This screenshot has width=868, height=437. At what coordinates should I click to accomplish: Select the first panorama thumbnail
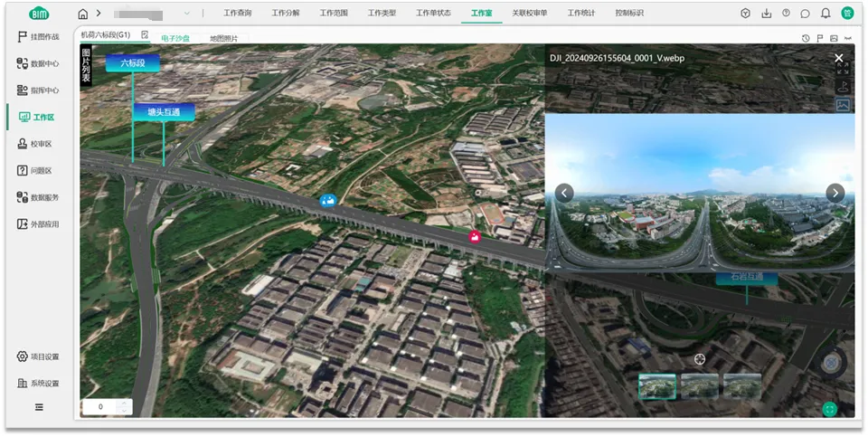657,386
